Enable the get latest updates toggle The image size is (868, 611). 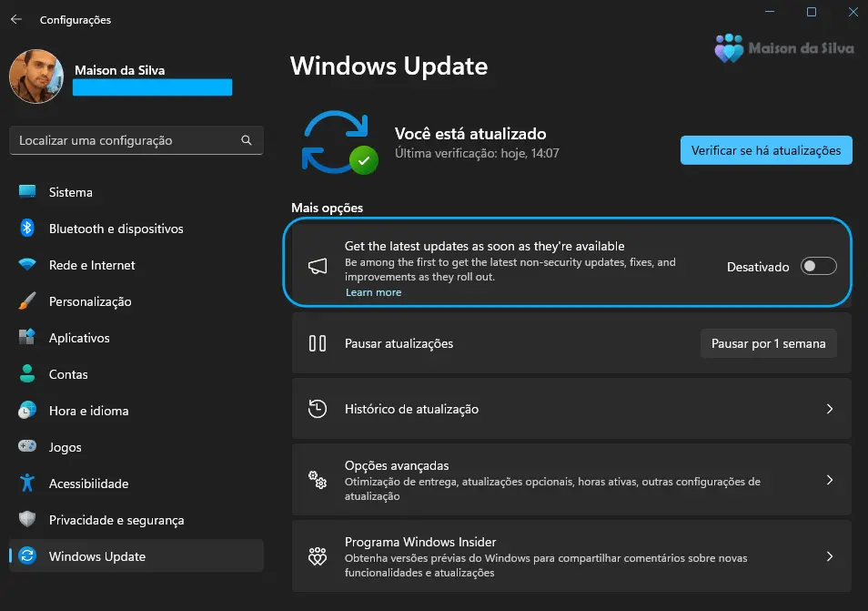point(817,267)
